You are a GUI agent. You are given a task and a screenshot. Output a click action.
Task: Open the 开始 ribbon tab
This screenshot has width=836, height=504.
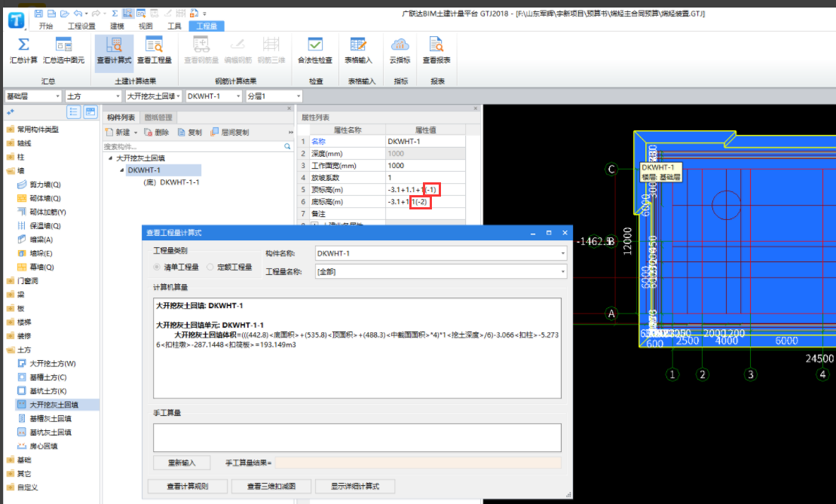[46, 26]
